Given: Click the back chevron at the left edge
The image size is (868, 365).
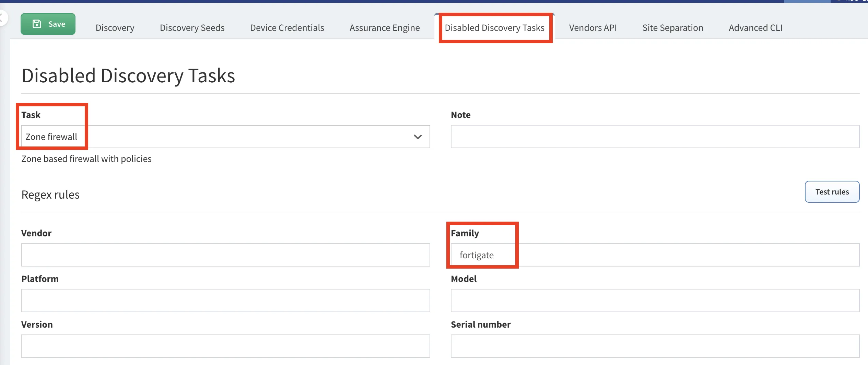Looking at the screenshot, I should pos(2,18).
